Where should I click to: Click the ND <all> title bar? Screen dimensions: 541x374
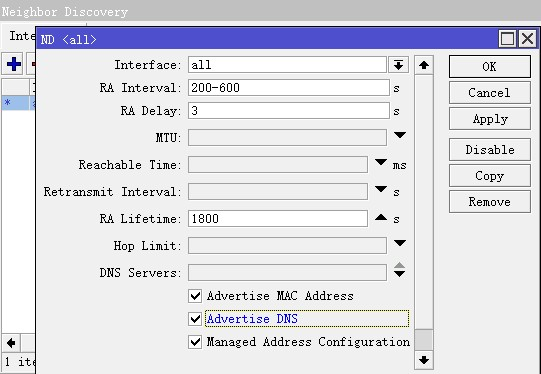[266, 39]
